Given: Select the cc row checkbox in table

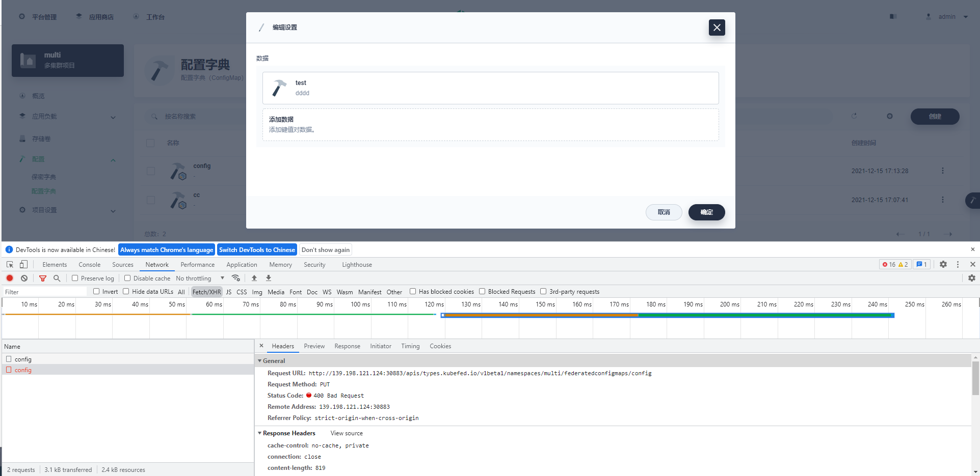Looking at the screenshot, I should [x=151, y=200].
